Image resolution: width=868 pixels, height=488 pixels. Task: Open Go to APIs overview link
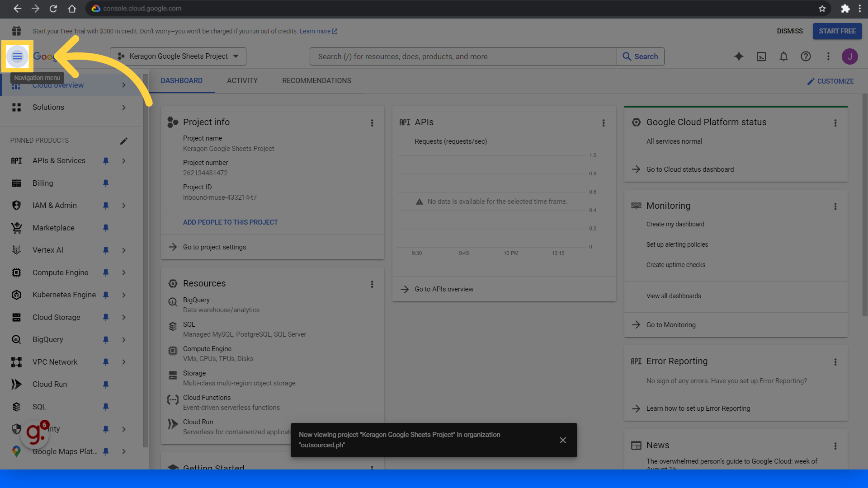pos(444,289)
